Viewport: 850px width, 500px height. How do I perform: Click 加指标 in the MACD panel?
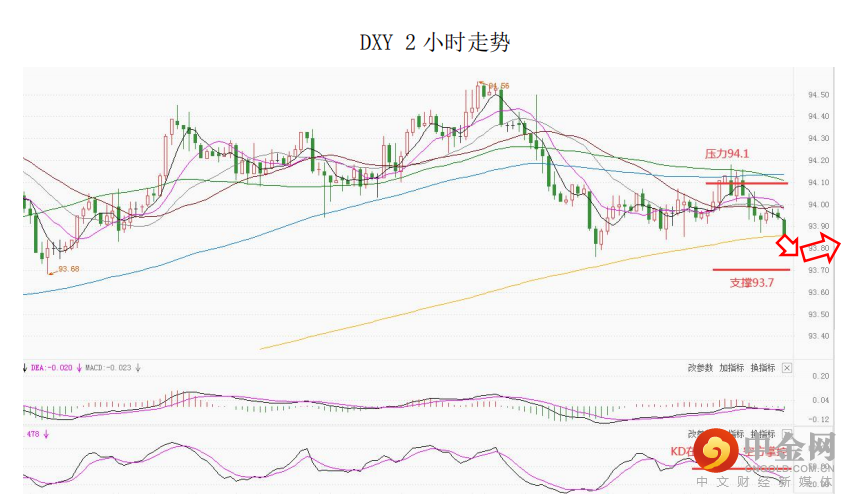coord(731,368)
